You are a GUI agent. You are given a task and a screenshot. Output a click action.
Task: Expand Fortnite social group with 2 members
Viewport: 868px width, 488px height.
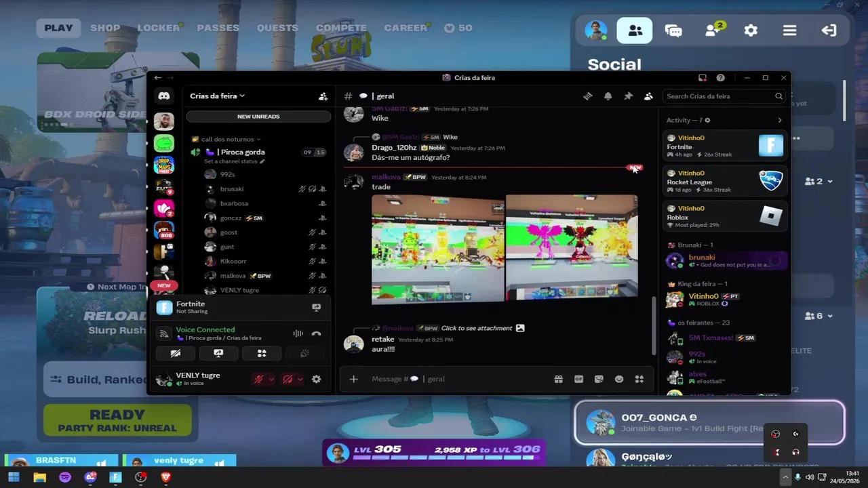point(818,182)
